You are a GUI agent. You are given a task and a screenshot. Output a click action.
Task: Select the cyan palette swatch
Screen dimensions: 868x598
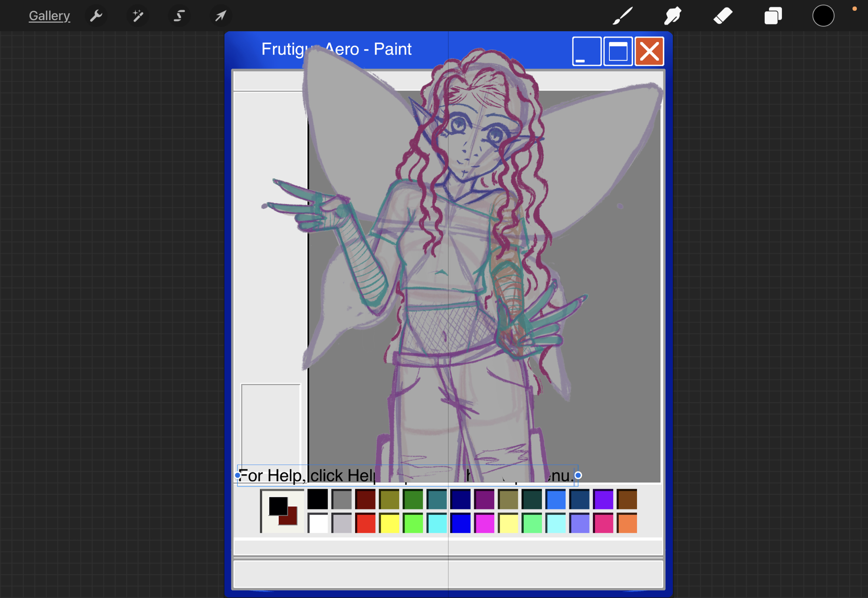coord(437,523)
